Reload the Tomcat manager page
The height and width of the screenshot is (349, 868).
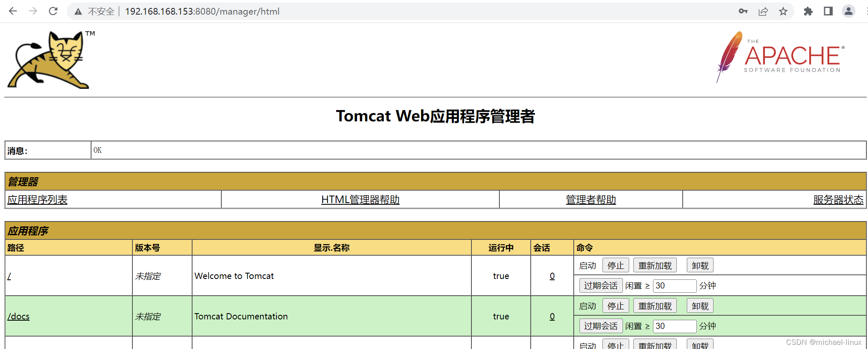pyautogui.click(x=53, y=11)
